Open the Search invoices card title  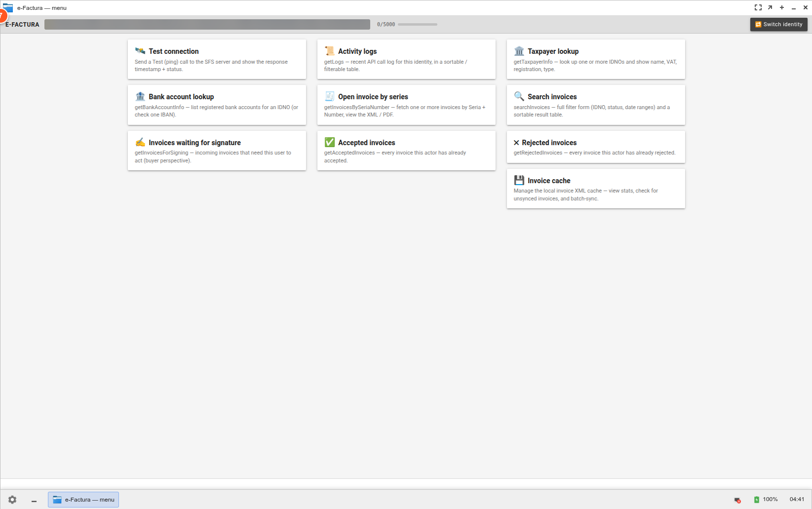coord(552,97)
